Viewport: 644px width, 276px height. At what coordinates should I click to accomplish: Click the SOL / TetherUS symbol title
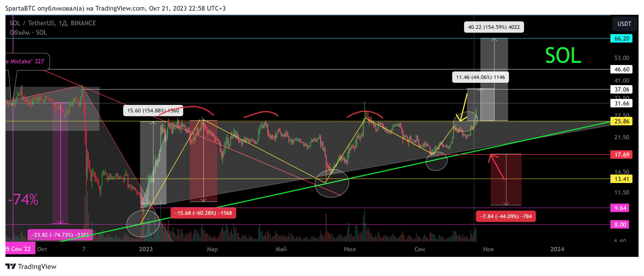coord(53,23)
